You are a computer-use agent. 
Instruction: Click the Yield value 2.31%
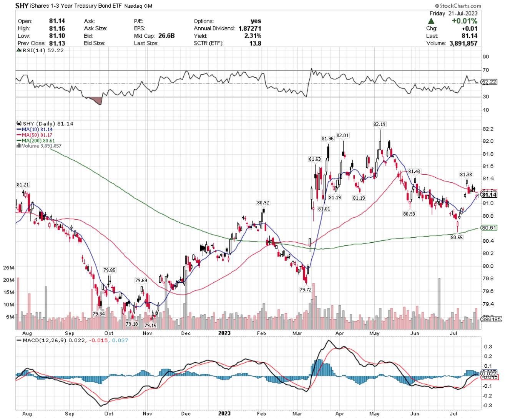(253, 36)
